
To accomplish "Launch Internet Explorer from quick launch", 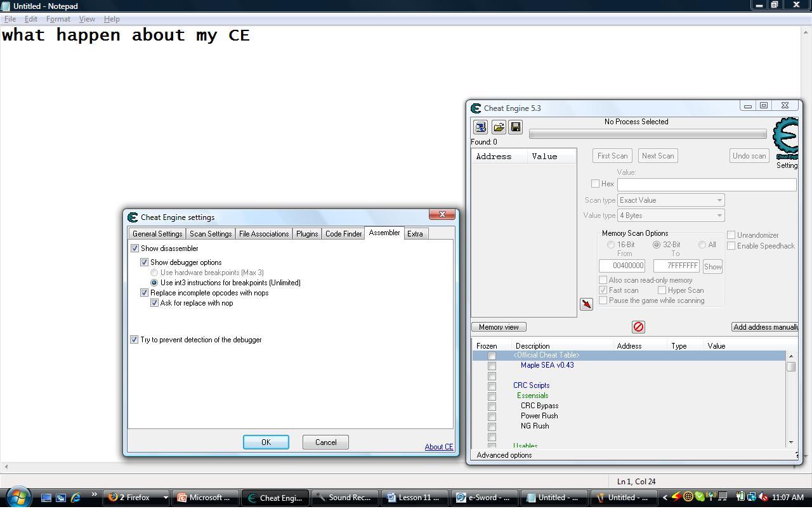I will coord(75,498).
